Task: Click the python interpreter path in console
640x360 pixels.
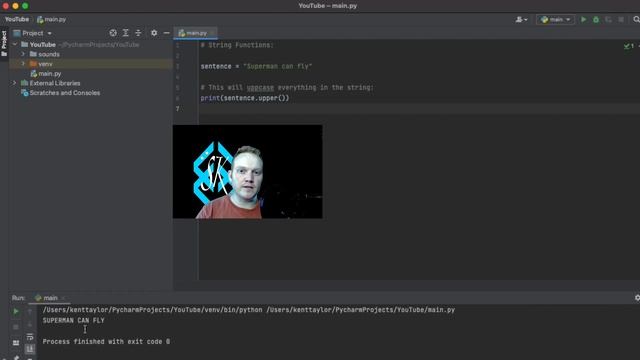Action: pos(152,310)
